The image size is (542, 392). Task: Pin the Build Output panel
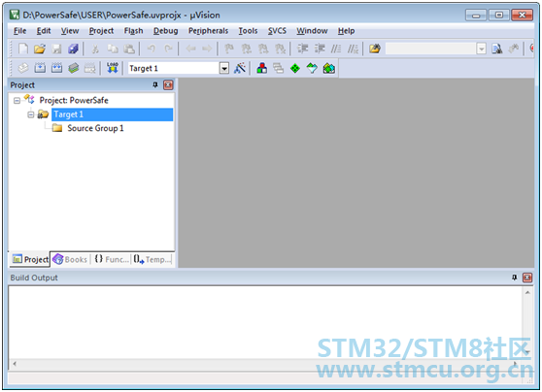click(515, 278)
